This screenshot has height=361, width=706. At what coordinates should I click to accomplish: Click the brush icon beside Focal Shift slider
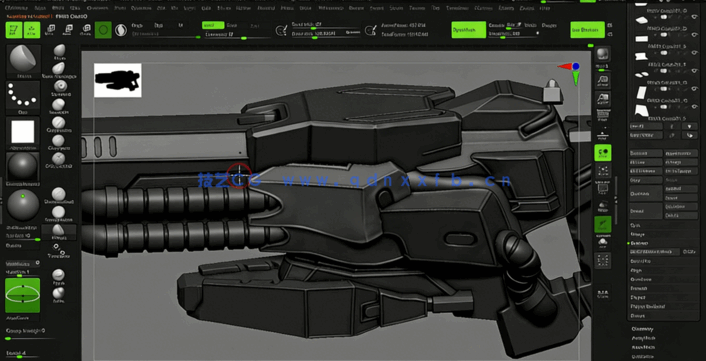(281, 30)
